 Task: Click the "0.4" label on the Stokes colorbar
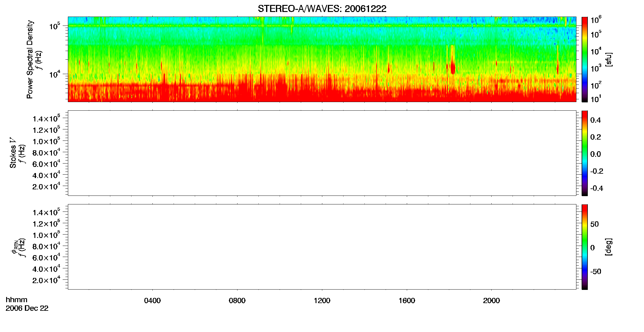pos(595,120)
